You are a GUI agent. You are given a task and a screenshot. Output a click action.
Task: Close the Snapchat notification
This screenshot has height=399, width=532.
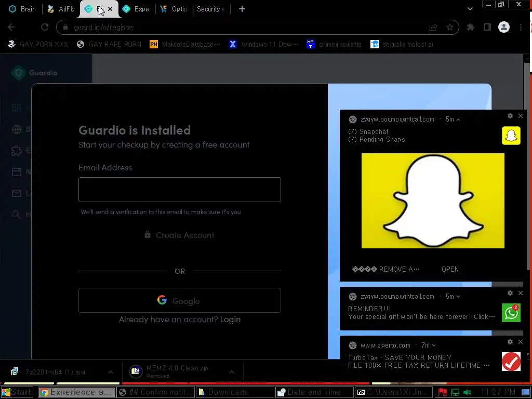(x=521, y=116)
